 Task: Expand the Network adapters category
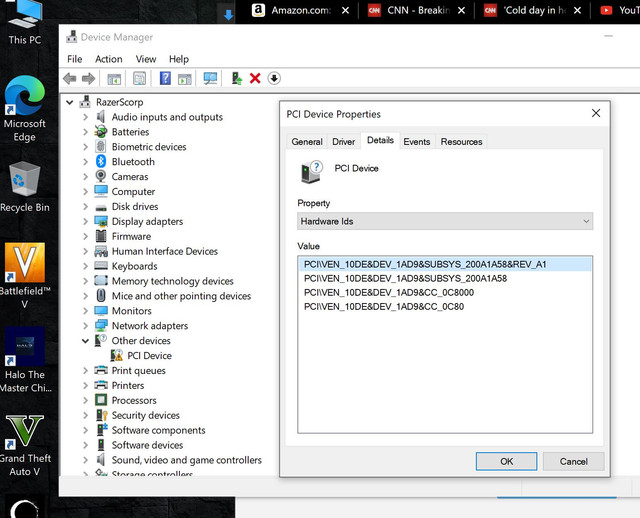coord(85,326)
